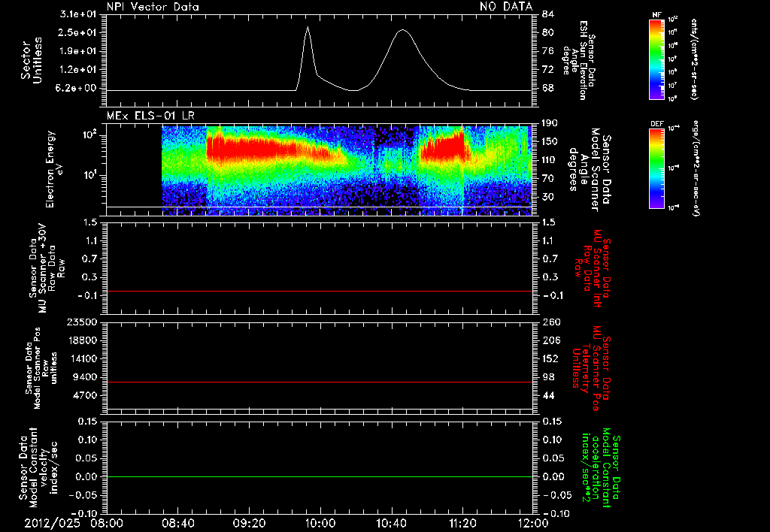Click the '1.9e+01' sector axis tick

tap(78, 51)
